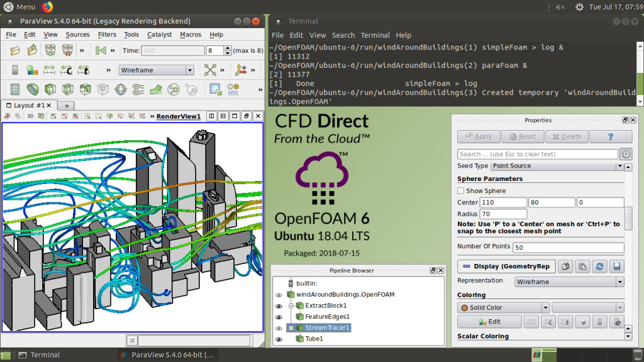This screenshot has height=362, width=644.
Task: Click the Delete button
Action: (x=567, y=136)
